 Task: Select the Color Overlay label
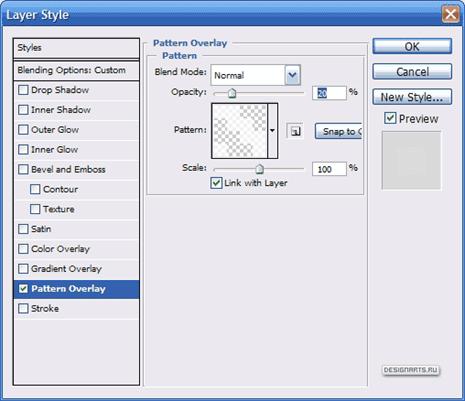[x=60, y=249]
